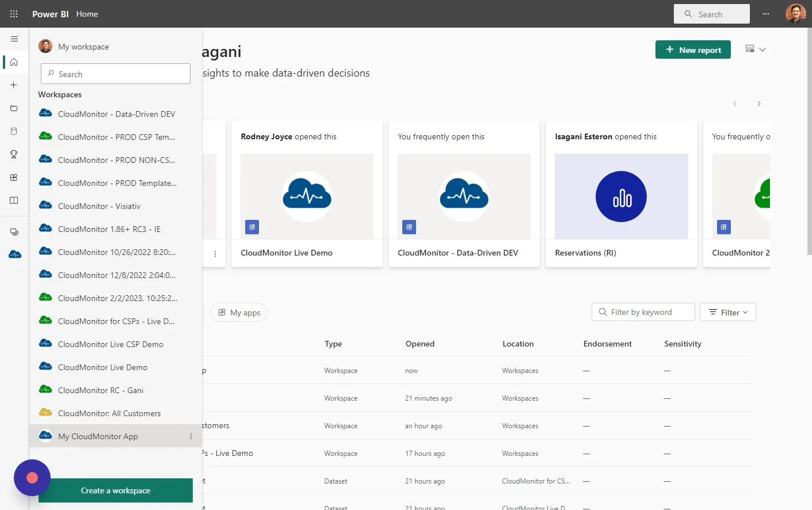Open Learn book icon in left rail
The image size is (812, 510).
point(14,200)
